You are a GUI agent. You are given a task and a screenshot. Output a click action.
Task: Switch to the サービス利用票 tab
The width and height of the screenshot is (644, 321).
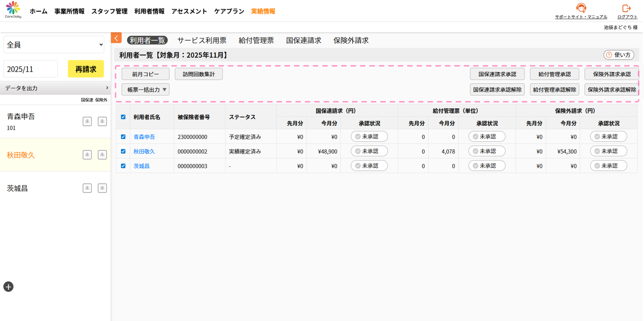pyautogui.click(x=202, y=41)
